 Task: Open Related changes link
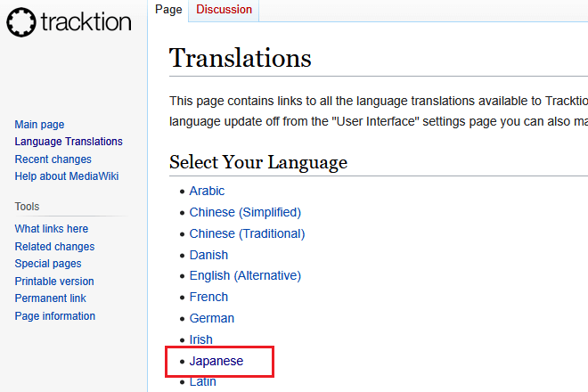(54, 247)
